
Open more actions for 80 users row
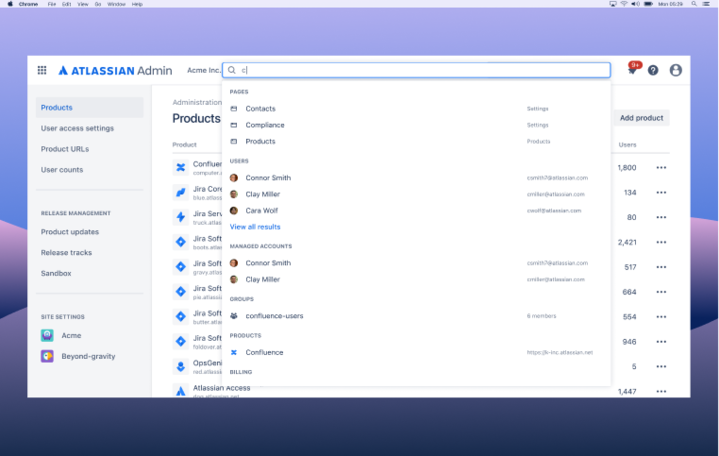click(x=661, y=217)
